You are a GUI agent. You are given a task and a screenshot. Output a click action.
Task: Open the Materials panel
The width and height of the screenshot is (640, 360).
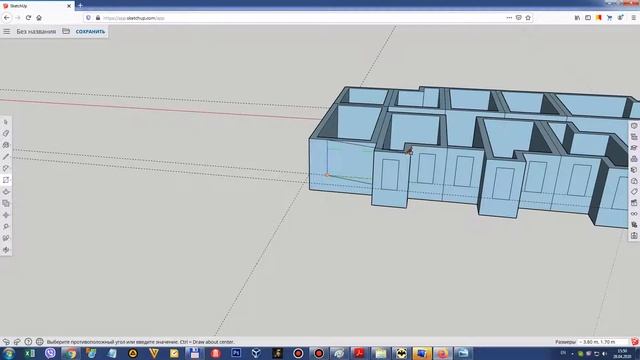(x=634, y=170)
